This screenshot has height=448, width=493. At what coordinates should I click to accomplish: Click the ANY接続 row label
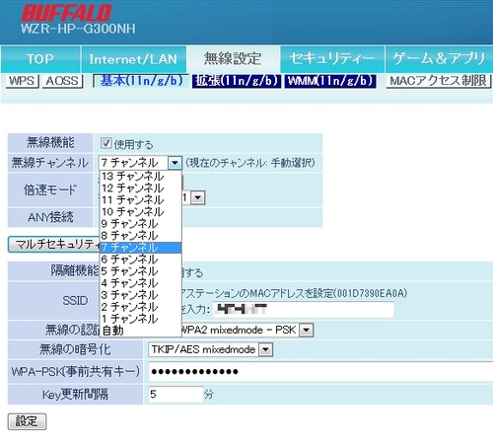50,217
